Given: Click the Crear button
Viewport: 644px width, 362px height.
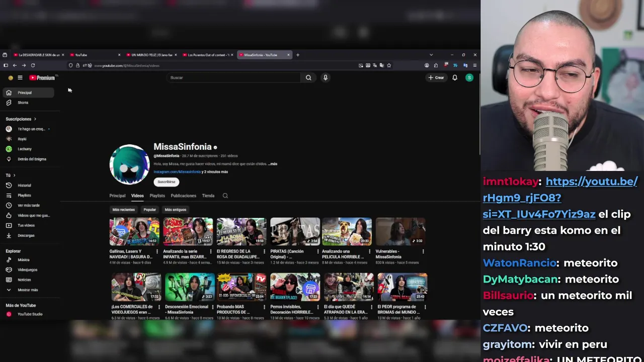Looking at the screenshot, I should 436,77.
